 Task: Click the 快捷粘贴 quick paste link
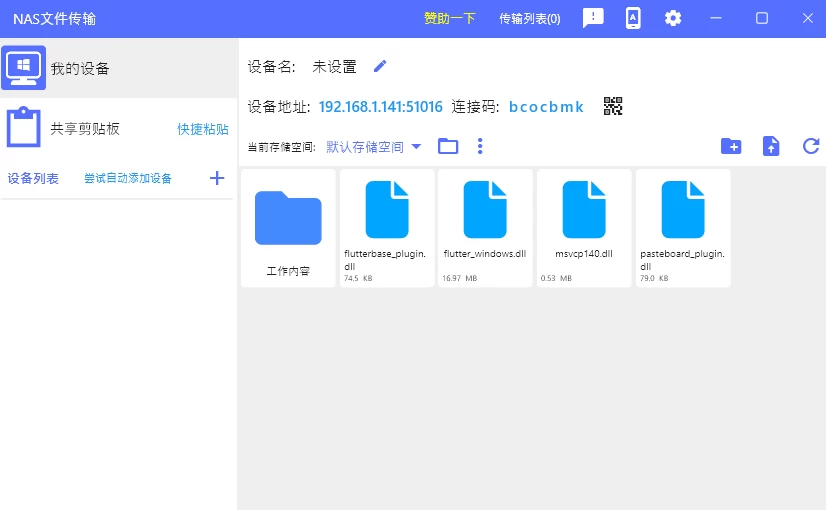click(203, 129)
